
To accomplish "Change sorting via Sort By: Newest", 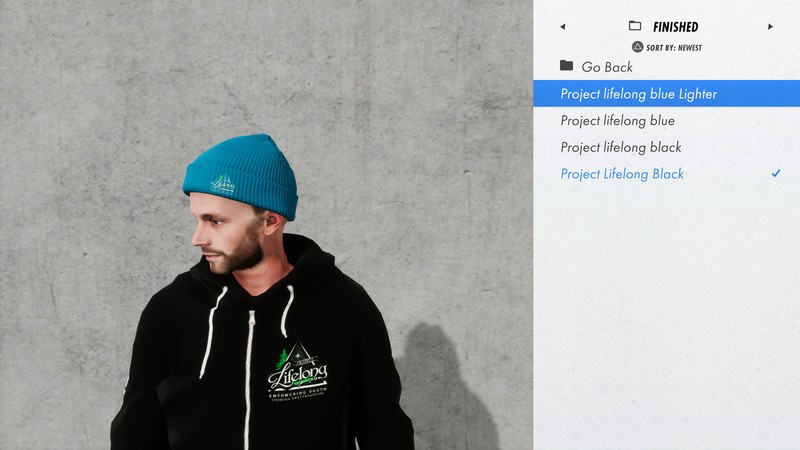I will click(673, 47).
